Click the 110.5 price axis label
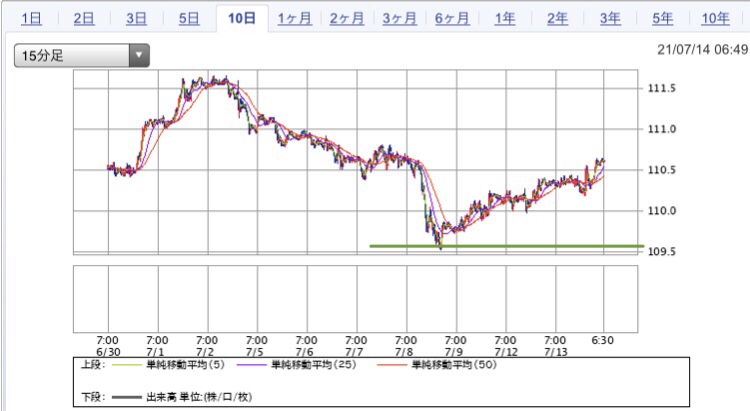The image size is (750, 411). point(662,170)
